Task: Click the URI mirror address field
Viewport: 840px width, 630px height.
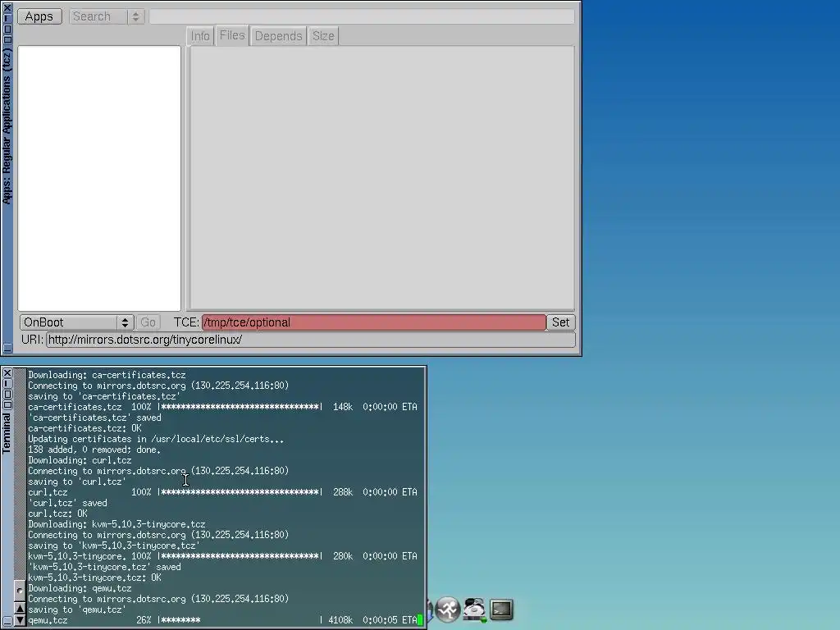Action: pyautogui.click(x=311, y=340)
